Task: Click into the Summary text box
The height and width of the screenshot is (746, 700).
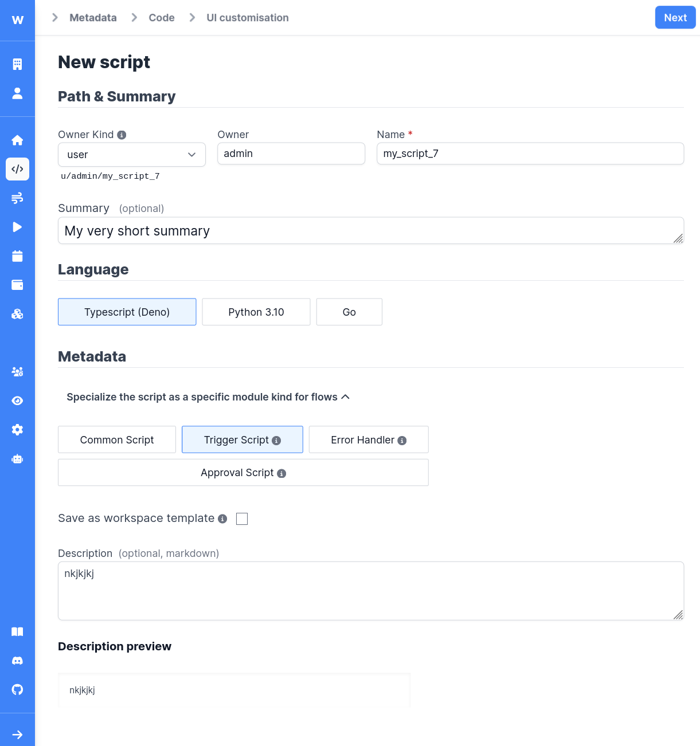Action: coord(371,230)
